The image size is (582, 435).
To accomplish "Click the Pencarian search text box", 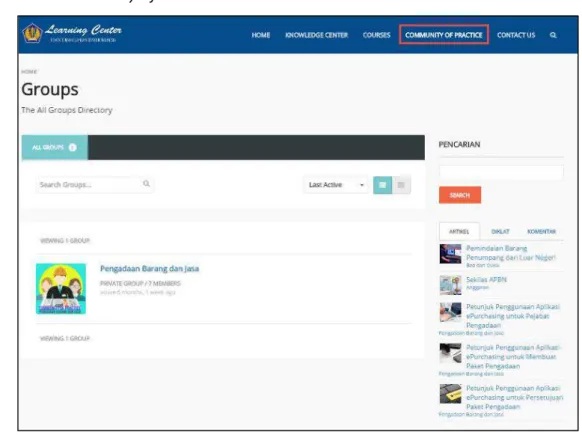I will point(501,172).
